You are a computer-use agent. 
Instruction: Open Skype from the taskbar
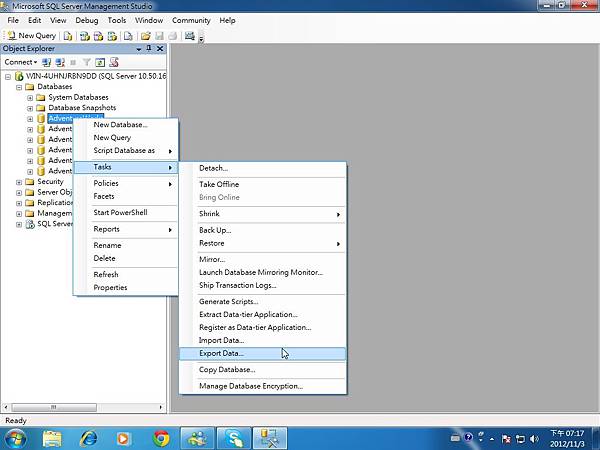click(234, 438)
